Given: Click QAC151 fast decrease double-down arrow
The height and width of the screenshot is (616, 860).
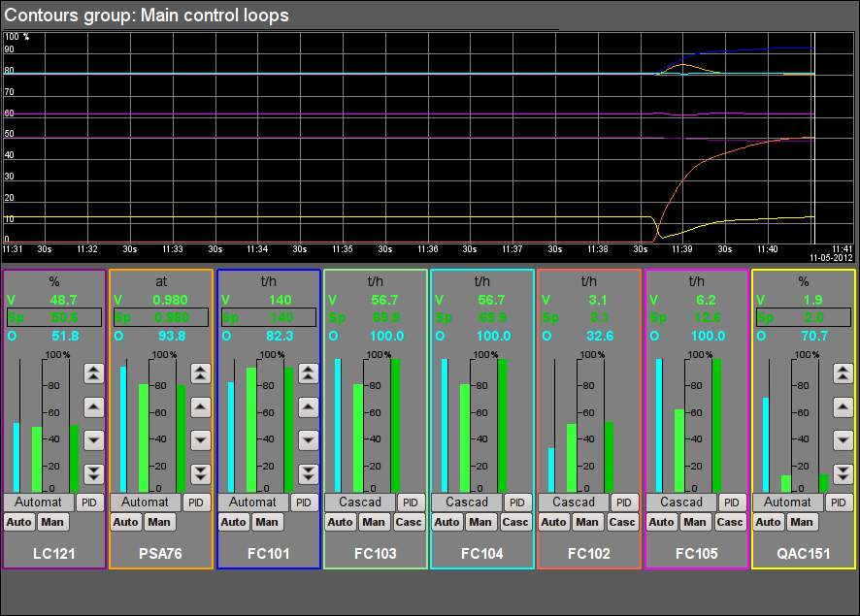Looking at the screenshot, I should tap(843, 473).
